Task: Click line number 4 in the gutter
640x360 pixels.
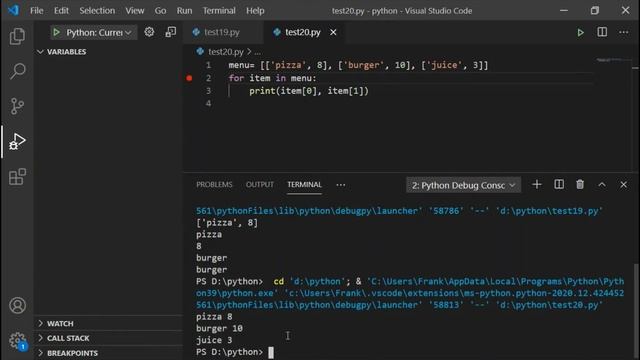Action: click(x=208, y=103)
